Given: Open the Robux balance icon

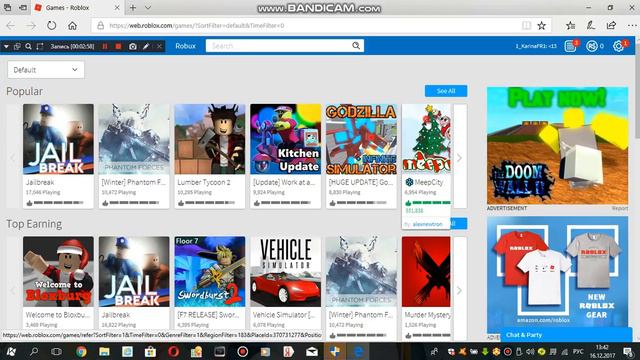Looking at the screenshot, I should tap(592, 46).
